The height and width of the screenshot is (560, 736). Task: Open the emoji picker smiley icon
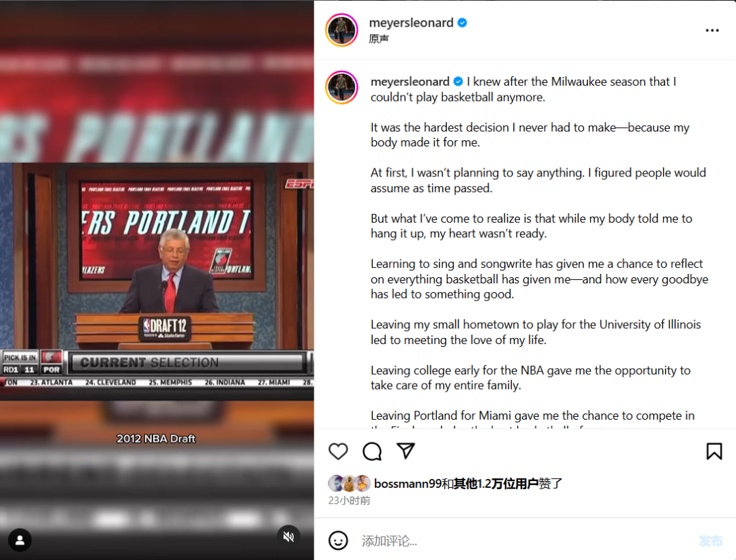[x=338, y=540]
